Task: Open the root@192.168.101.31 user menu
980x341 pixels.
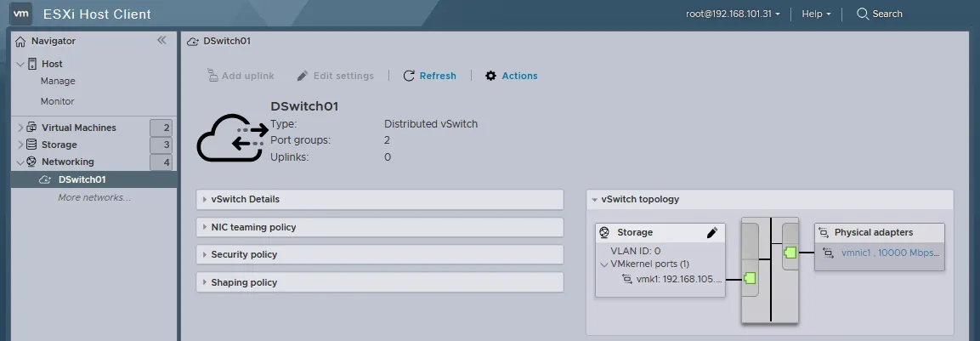Action: [x=733, y=14]
